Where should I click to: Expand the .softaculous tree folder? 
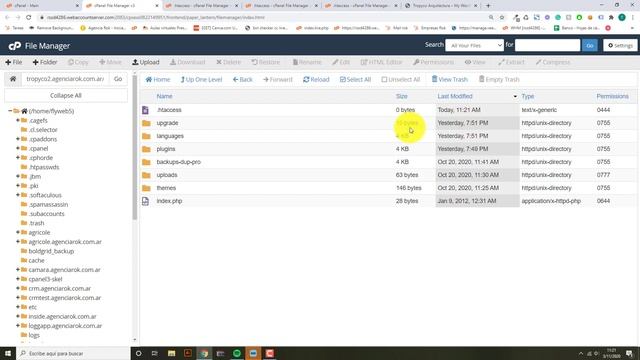tap(18, 195)
